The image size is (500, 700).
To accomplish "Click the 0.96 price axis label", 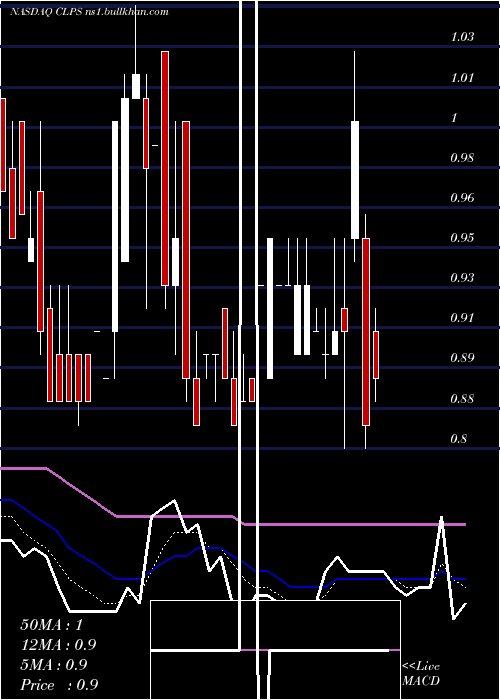I will pyautogui.click(x=462, y=197).
